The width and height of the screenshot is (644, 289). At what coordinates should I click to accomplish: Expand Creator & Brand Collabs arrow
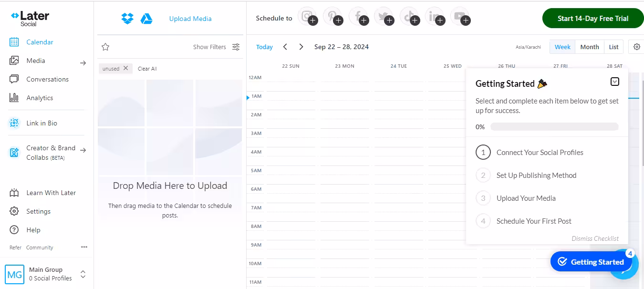(x=83, y=150)
